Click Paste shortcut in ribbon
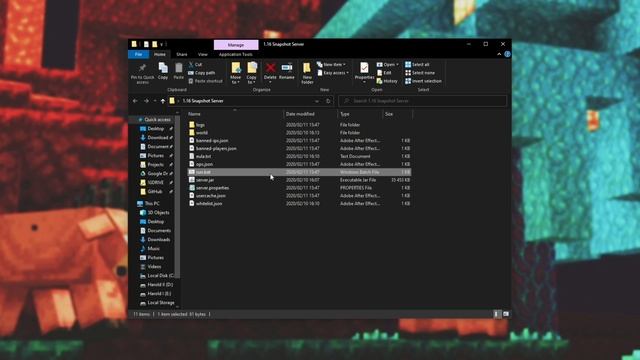 205,81
